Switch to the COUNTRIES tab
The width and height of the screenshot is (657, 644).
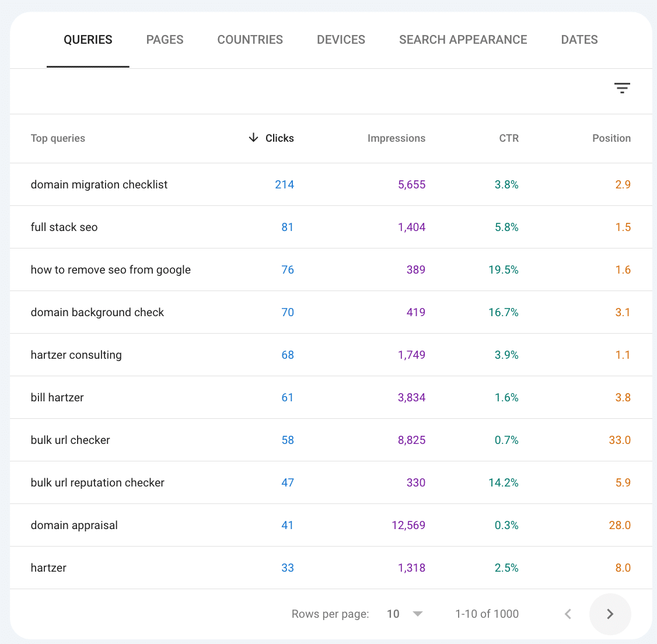coord(250,40)
